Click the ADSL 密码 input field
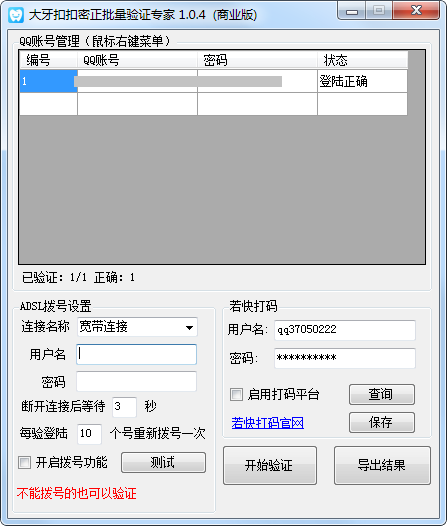The height and width of the screenshot is (526, 447). (136, 381)
